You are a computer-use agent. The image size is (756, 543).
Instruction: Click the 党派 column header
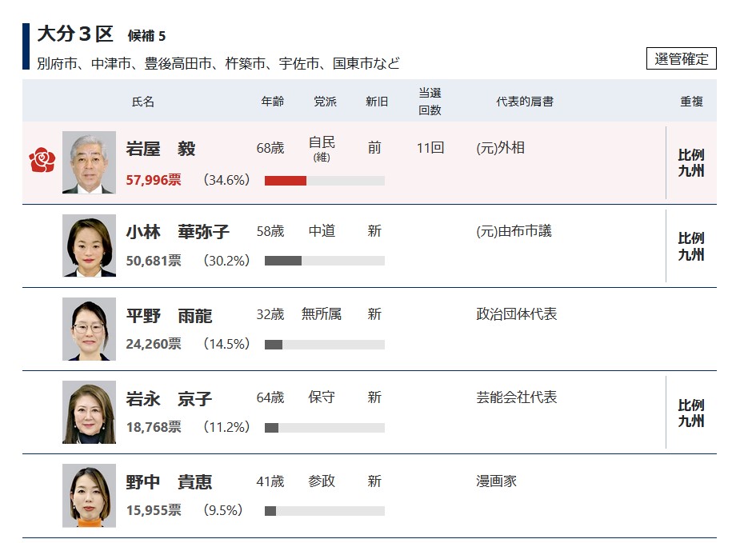(325, 102)
